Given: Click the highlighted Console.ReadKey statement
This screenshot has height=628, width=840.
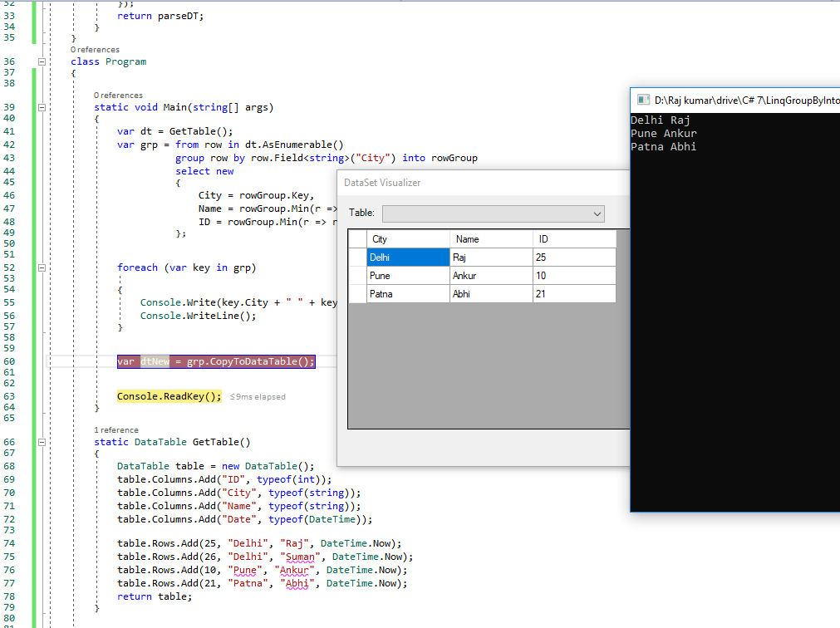Looking at the screenshot, I should click(169, 396).
